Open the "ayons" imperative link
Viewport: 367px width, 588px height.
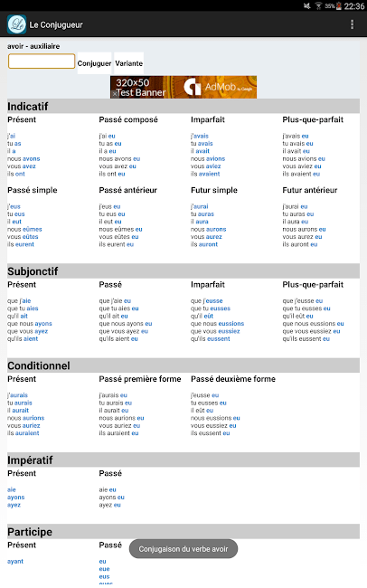point(15,497)
